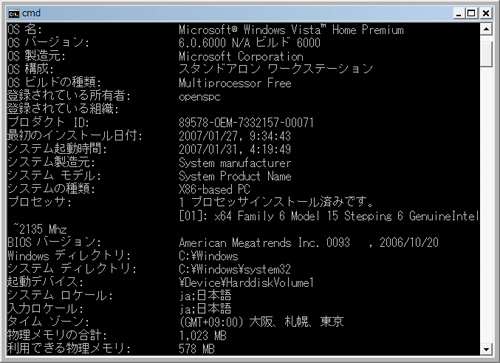The width and height of the screenshot is (500, 363).
Task: Close the cmd window
Action: point(486,13)
